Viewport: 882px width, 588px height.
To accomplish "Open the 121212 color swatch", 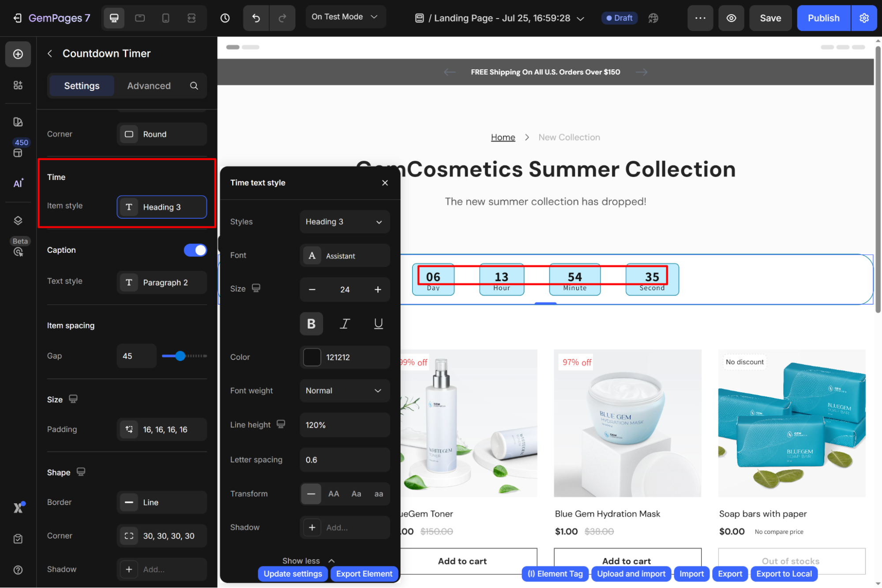I will tap(312, 357).
